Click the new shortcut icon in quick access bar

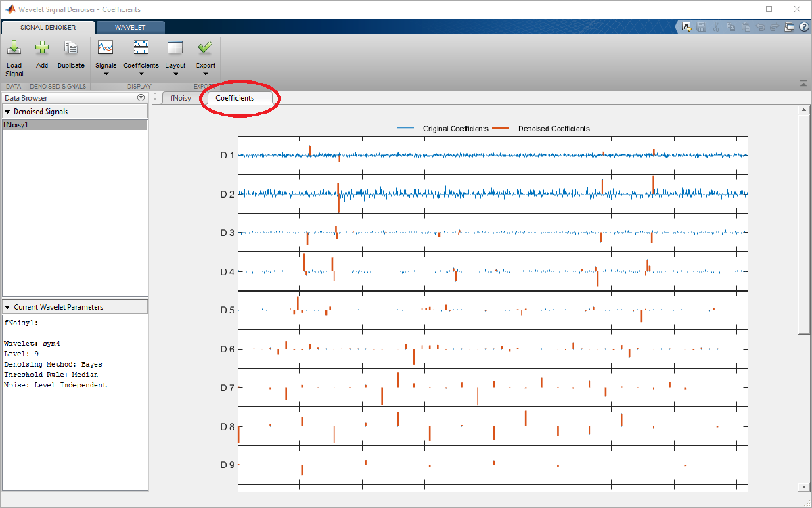pos(687,28)
